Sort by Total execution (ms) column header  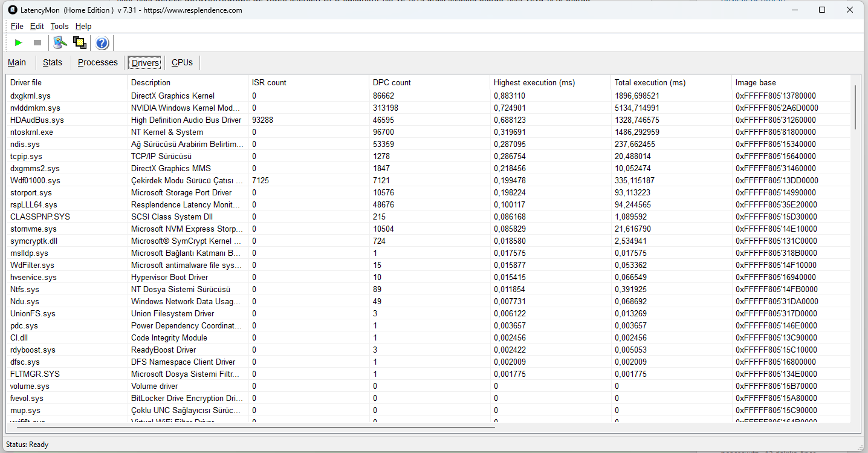[671, 82]
